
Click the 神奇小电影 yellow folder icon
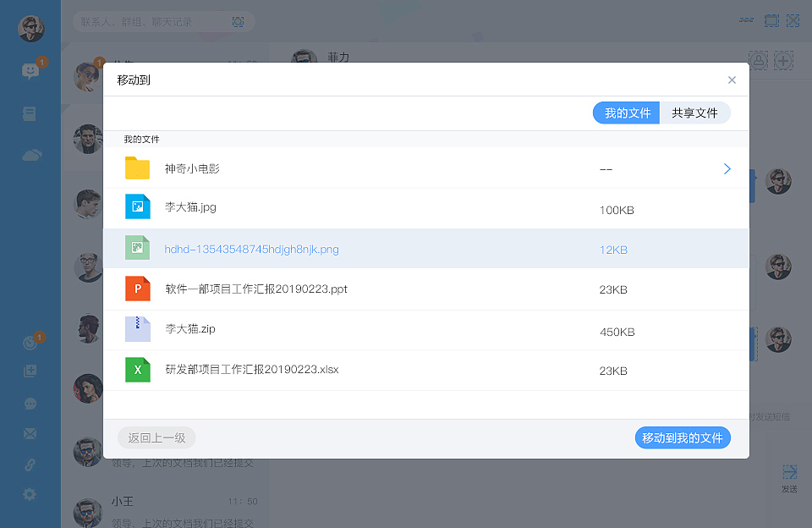click(x=137, y=168)
